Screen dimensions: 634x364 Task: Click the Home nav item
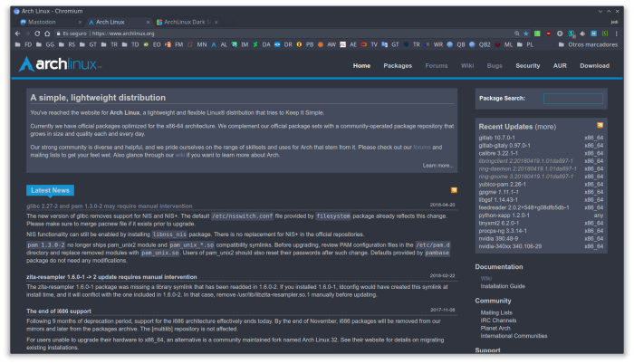point(361,65)
